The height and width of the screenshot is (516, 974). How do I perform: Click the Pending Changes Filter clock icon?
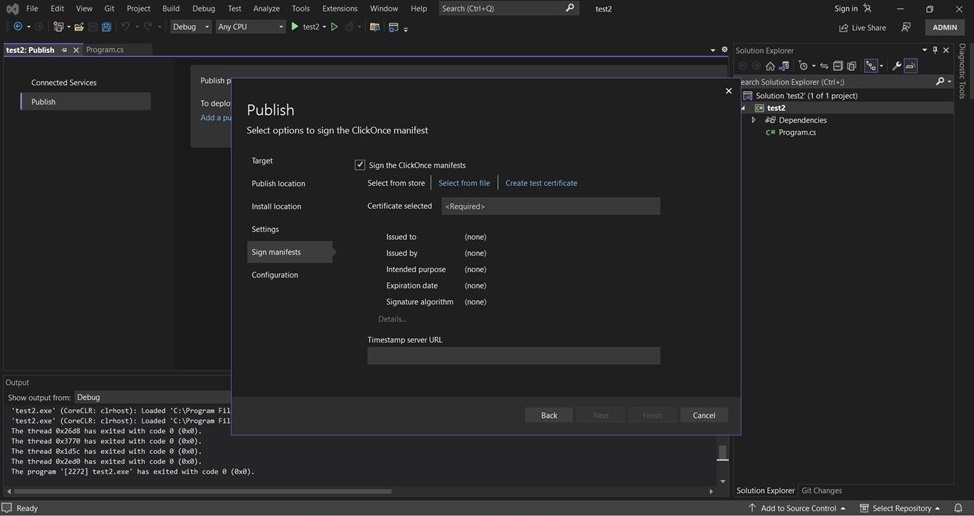click(x=803, y=66)
